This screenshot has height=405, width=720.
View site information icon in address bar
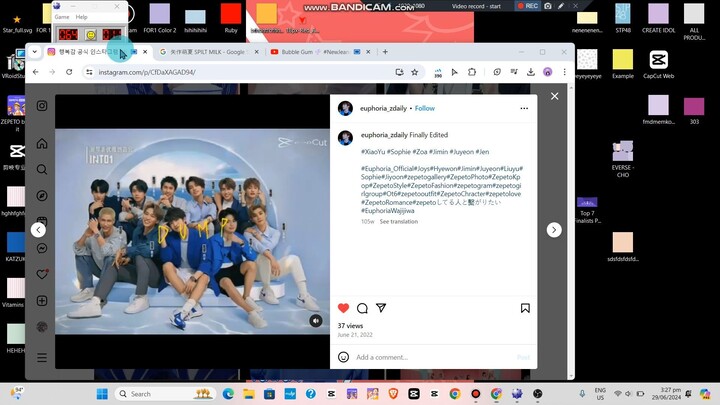89,72
